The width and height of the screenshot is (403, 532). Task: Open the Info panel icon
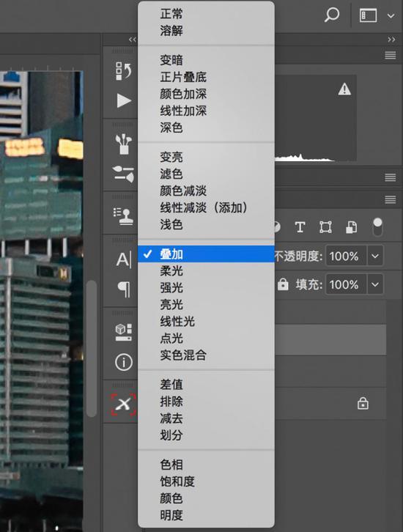pyautogui.click(x=124, y=362)
